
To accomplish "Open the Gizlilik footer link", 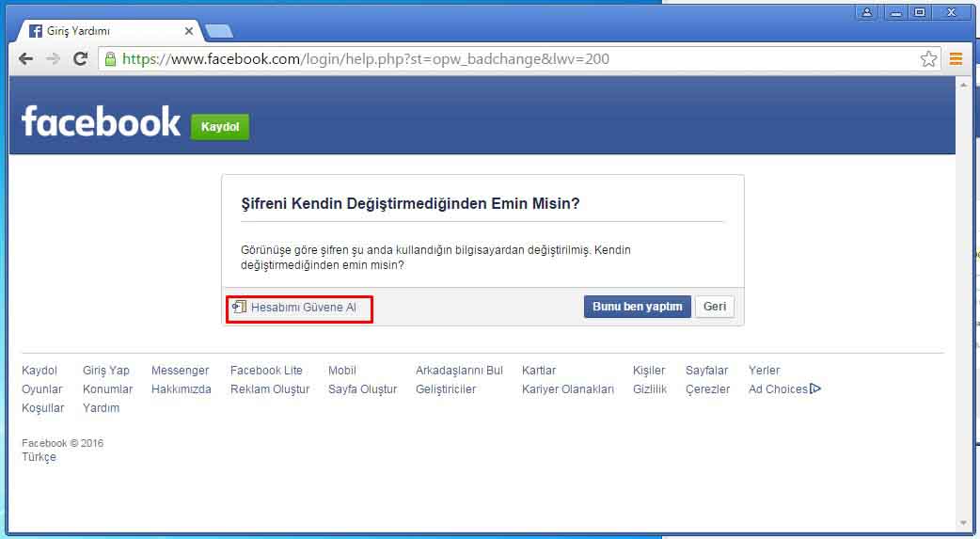I will click(x=650, y=389).
